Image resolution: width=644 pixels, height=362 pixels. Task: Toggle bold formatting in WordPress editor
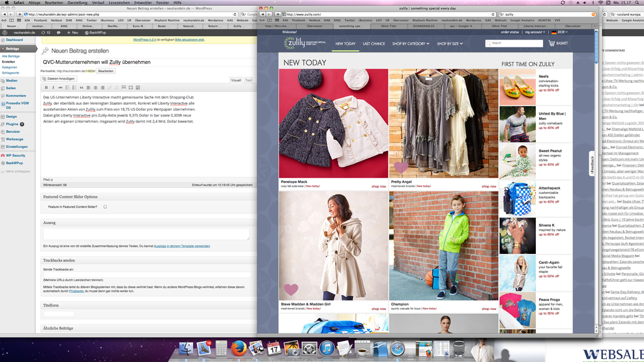(46, 87)
